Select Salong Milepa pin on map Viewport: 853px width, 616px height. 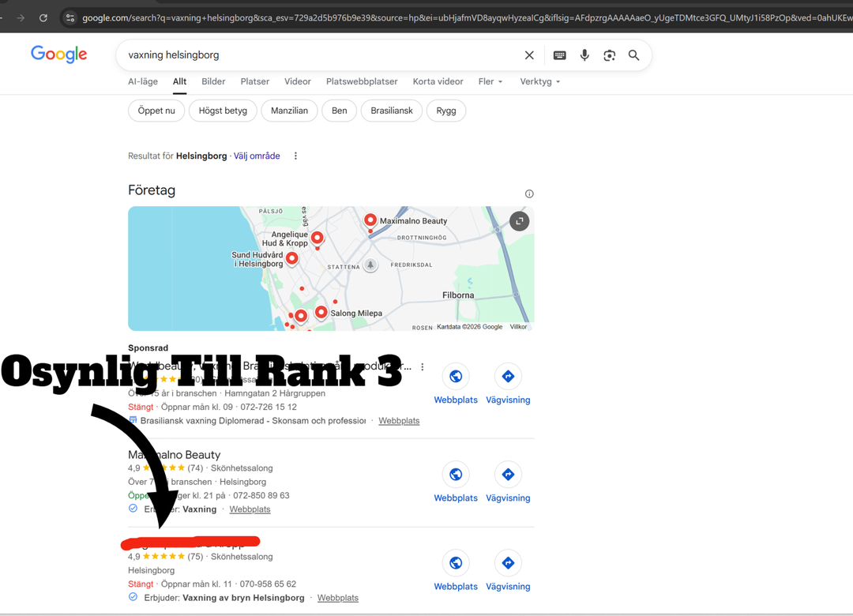(x=321, y=312)
